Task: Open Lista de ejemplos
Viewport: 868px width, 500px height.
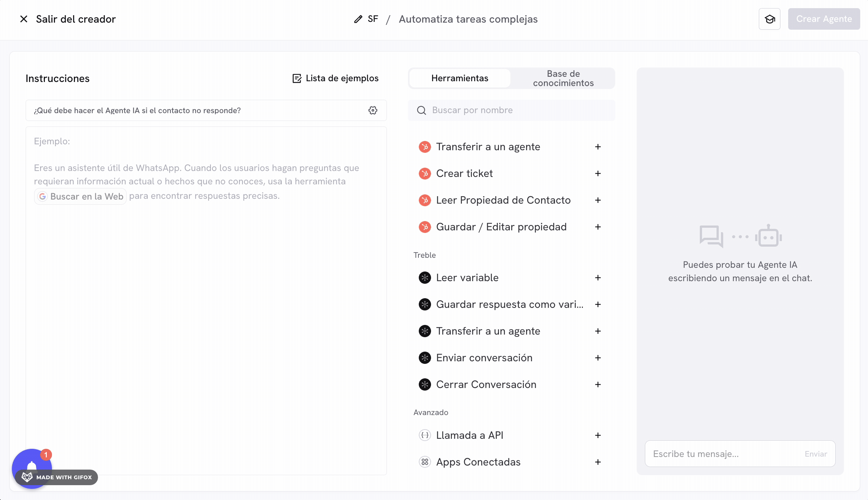Action: click(x=335, y=78)
